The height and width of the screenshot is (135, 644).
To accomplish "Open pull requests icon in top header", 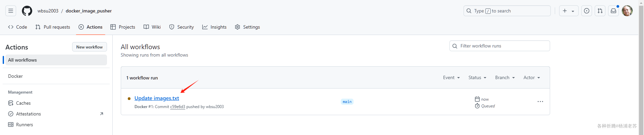I will [600, 11].
